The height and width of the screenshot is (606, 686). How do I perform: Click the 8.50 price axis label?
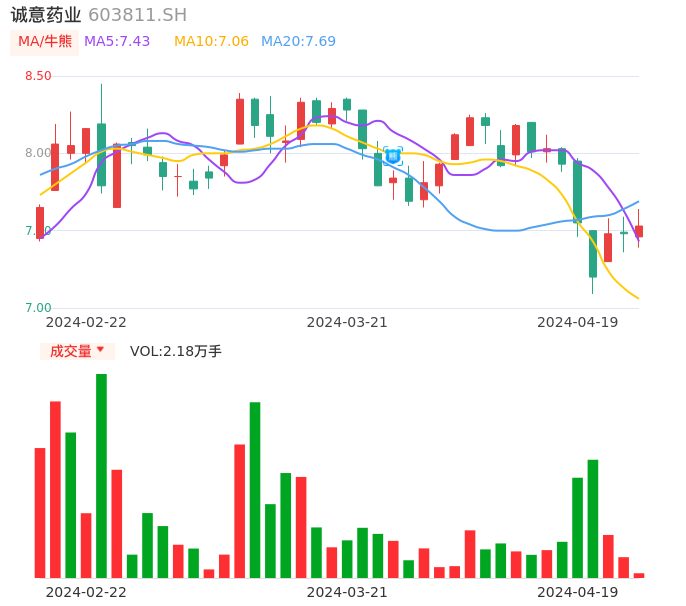pyautogui.click(x=38, y=76)
